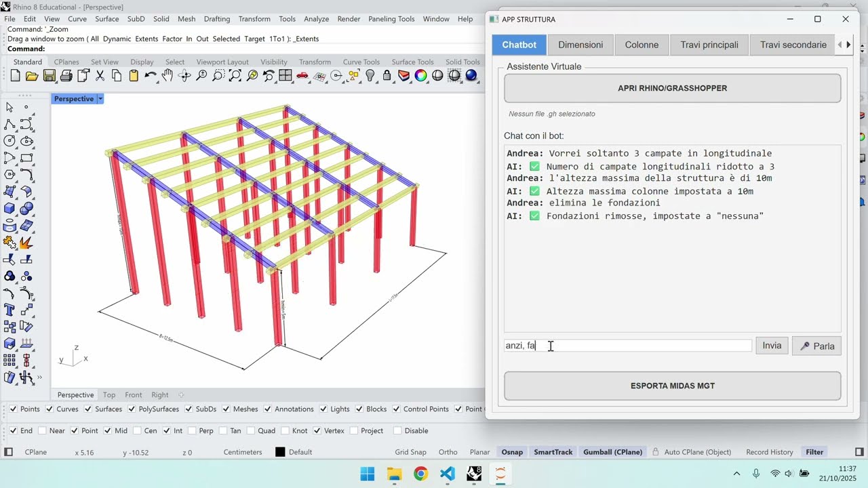
Task: Show hidden system tray icons chevron
Action: pyautogui.click(x=737, y=473)
